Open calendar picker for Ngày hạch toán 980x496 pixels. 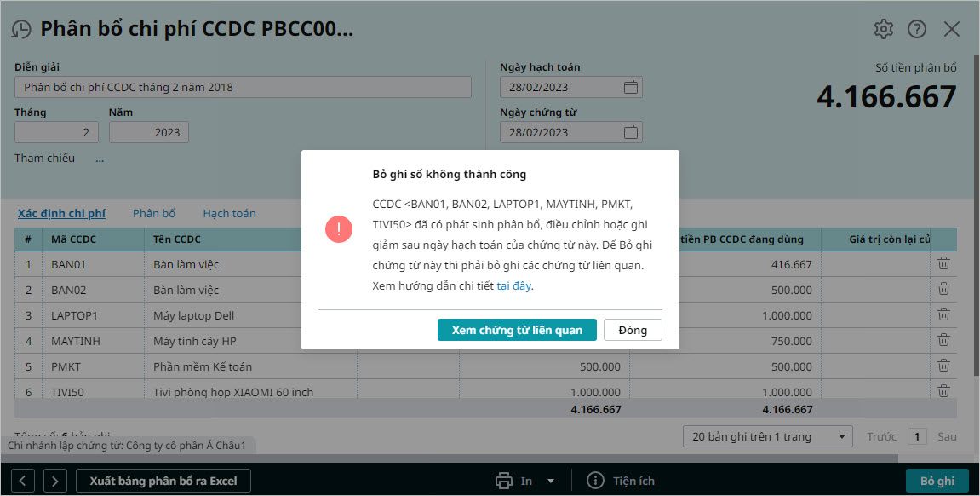point(630,87)
